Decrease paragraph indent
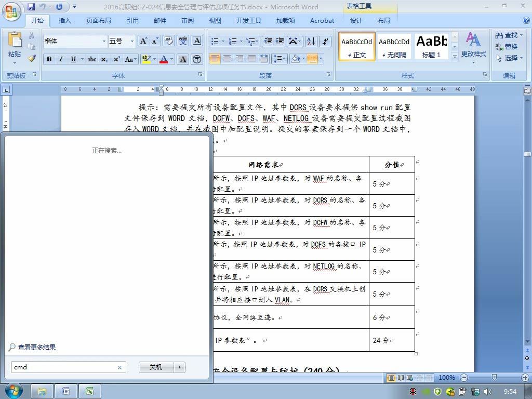This screenshot has width=532, height=399. coord(268,42)
